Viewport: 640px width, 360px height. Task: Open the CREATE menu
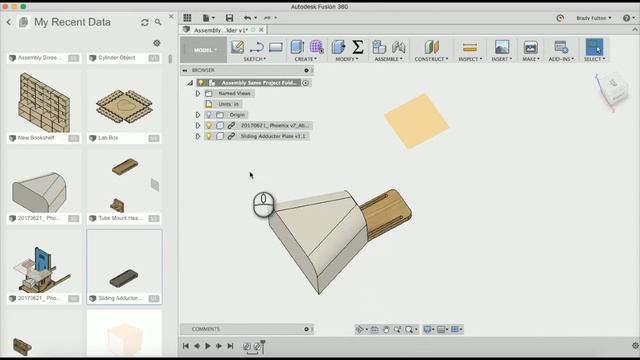click(306, 59)
